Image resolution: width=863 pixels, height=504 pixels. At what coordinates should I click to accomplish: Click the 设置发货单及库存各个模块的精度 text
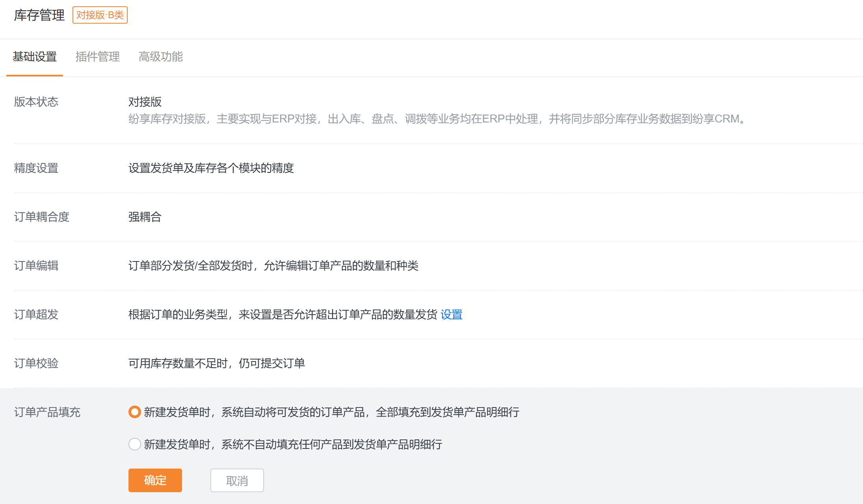(x=211, y=168)
